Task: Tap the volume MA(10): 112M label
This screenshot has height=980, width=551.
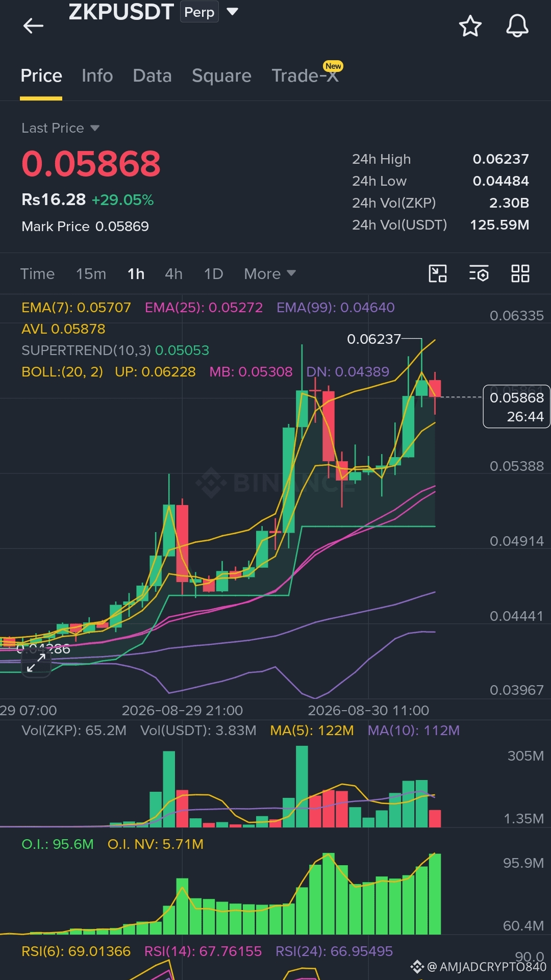Action: coord(414,731)
